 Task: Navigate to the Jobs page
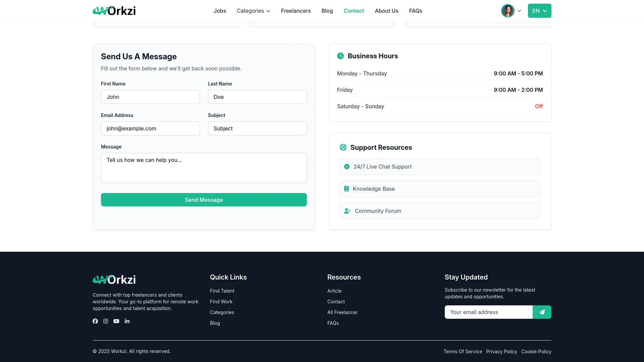(220, 11)
